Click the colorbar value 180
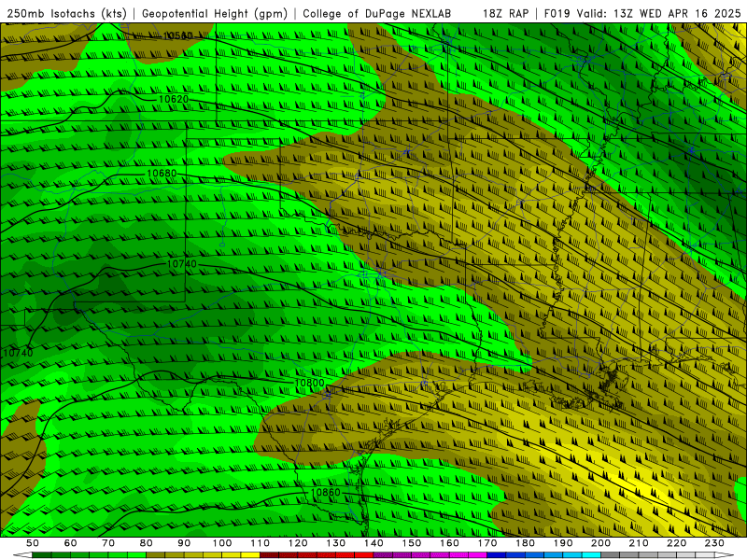 (525, 543)
